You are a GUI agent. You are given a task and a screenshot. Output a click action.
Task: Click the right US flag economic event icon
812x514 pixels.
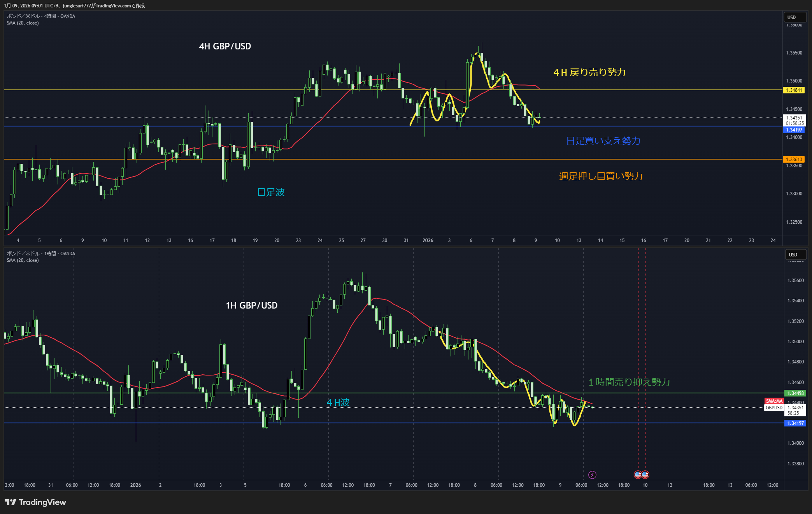tap(645, 474)
